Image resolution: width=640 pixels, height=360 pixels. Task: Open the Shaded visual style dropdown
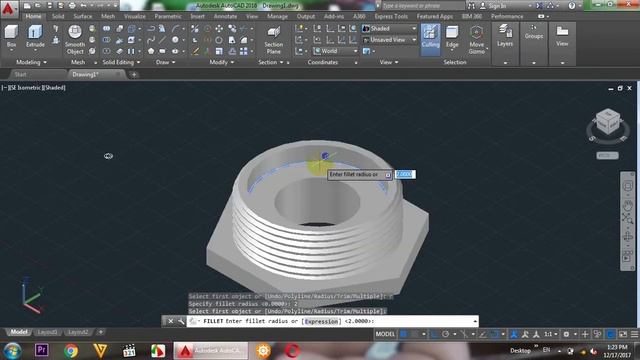[389, 29]
